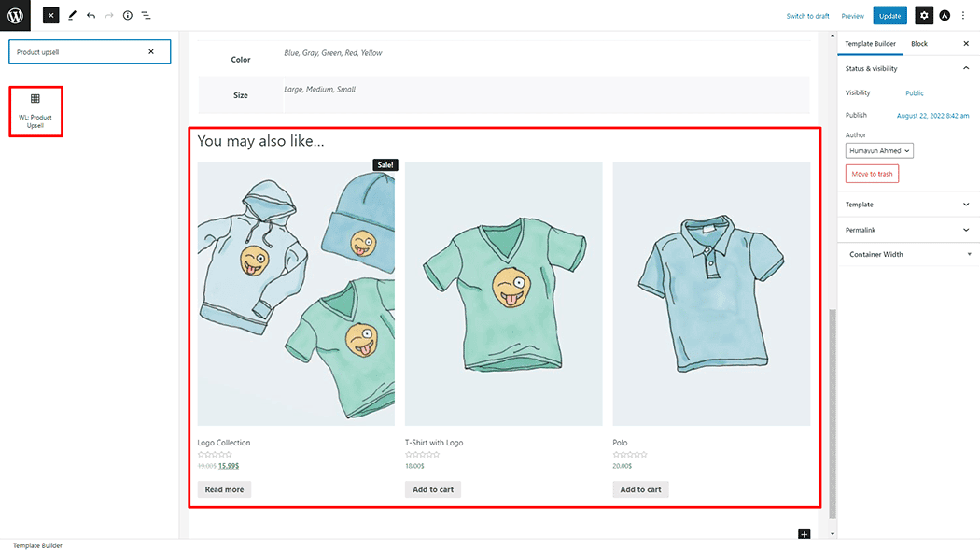Click the Move to trash button
980x551 pixels.
(872, 174)
